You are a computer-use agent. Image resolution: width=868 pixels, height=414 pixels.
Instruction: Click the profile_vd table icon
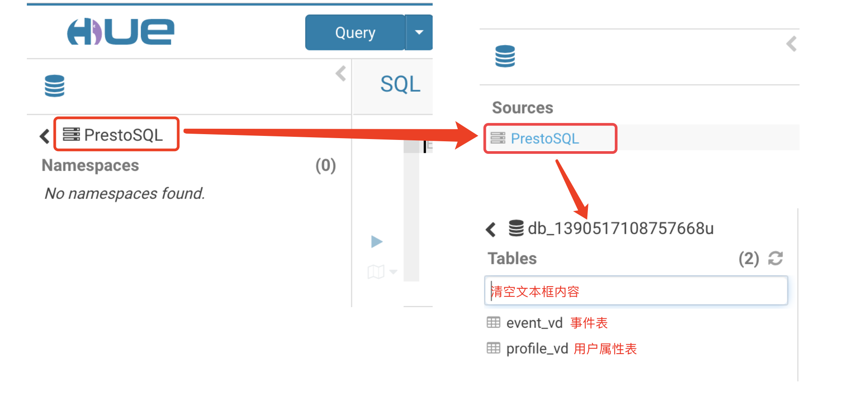pos(494,348)
